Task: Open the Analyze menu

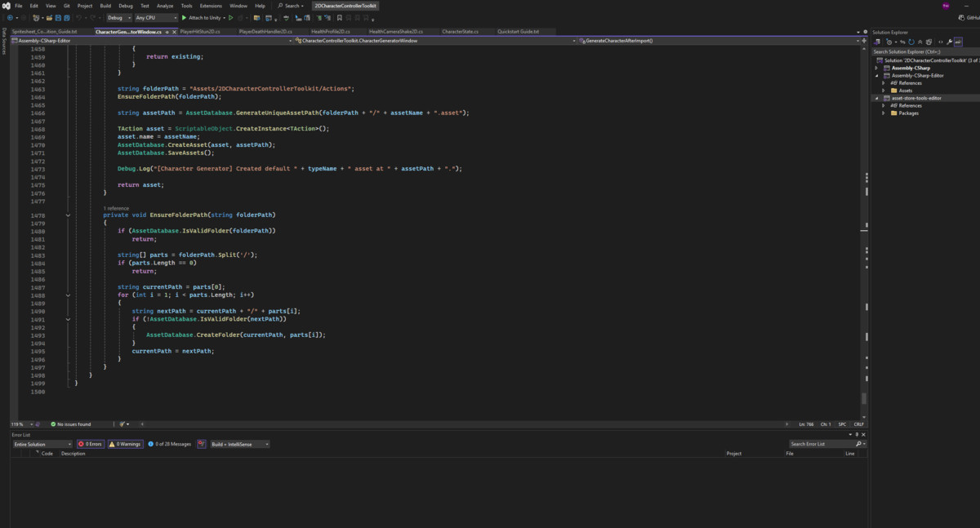Action: [165, 6]
